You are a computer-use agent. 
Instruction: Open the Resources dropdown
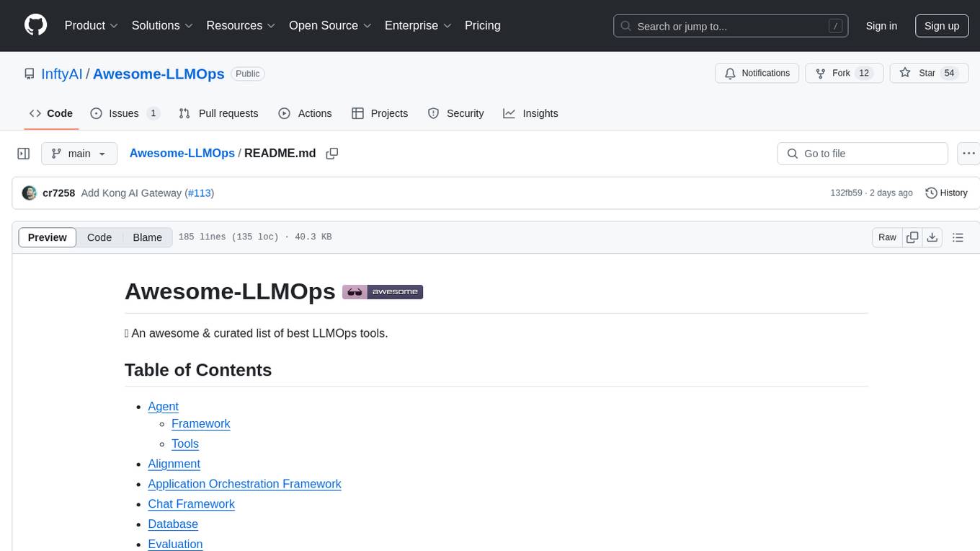(241, 25)
